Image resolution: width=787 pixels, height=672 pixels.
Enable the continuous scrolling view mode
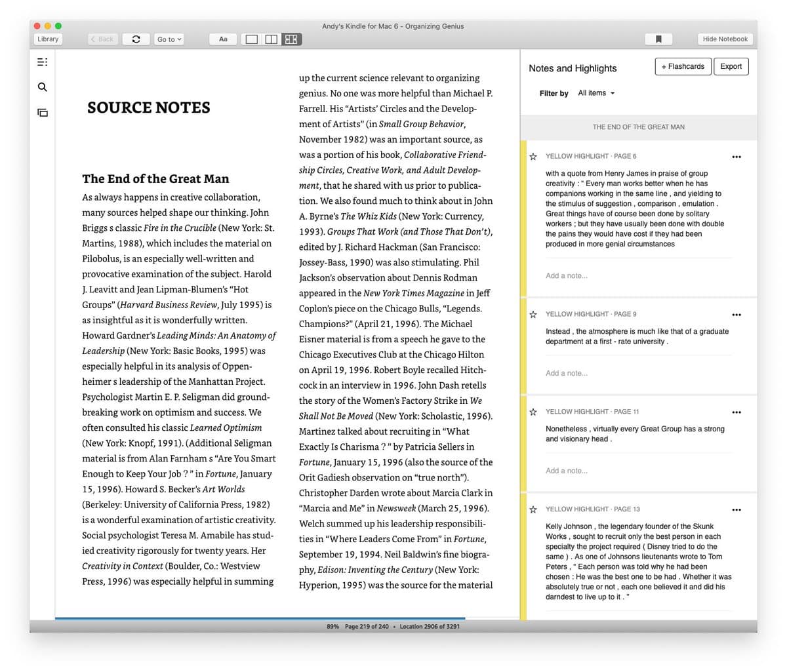tap(291, 39)
